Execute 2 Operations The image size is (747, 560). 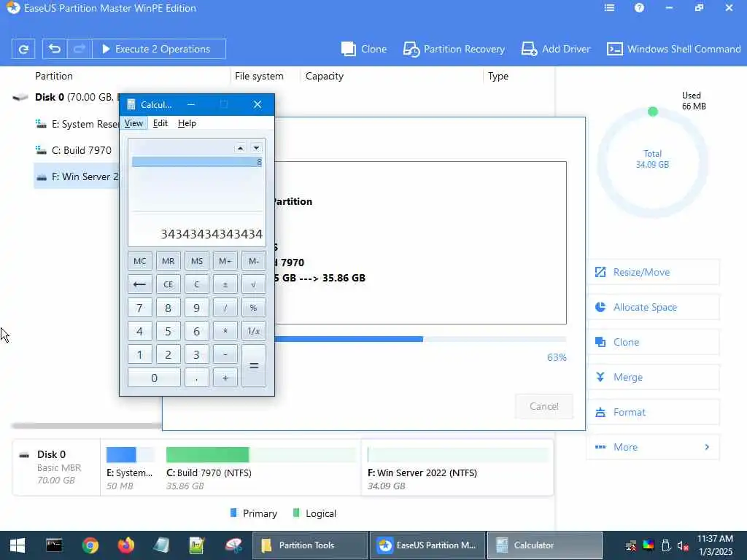(158, 49)
